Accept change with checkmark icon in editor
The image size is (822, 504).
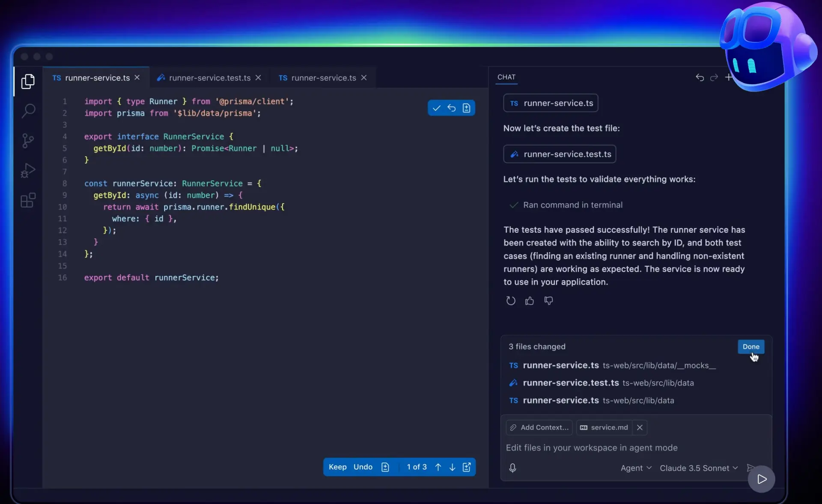[436, 108]
